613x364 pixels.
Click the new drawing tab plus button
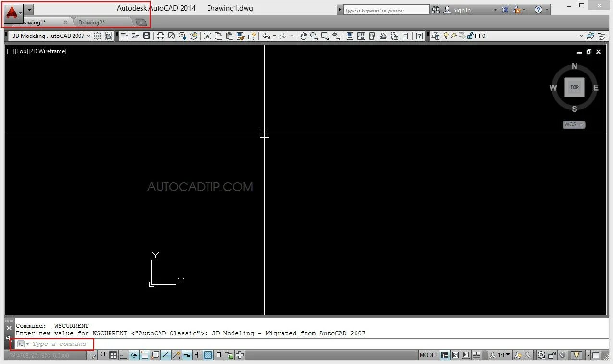[141, 23]
